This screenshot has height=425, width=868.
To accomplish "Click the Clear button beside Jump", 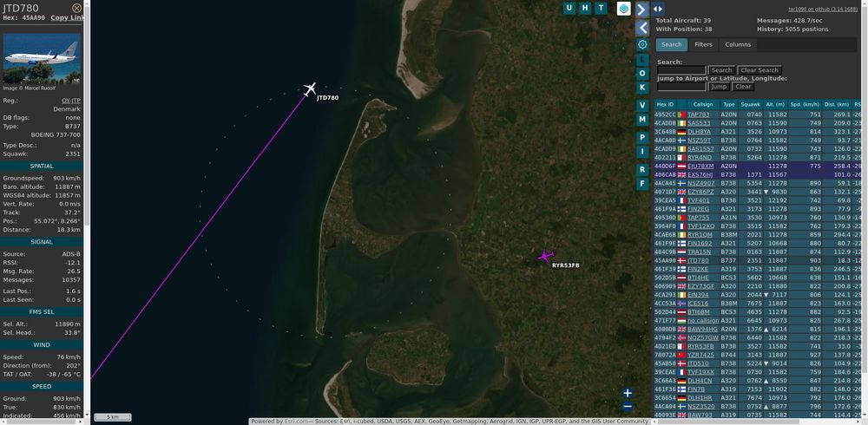I will click(x=743, y=87).
